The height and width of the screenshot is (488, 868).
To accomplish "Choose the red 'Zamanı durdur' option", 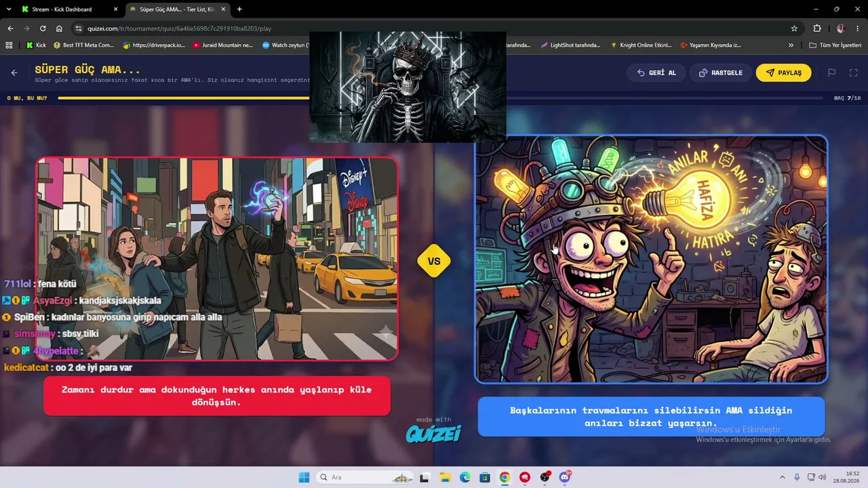I will click(217, 396).
